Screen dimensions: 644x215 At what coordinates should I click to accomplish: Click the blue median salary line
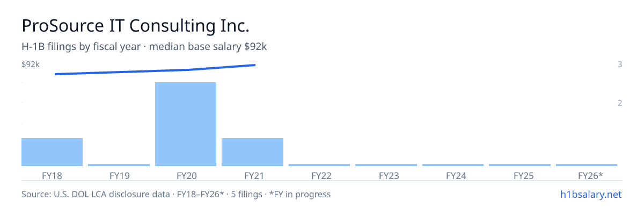[x=155, y=70]
